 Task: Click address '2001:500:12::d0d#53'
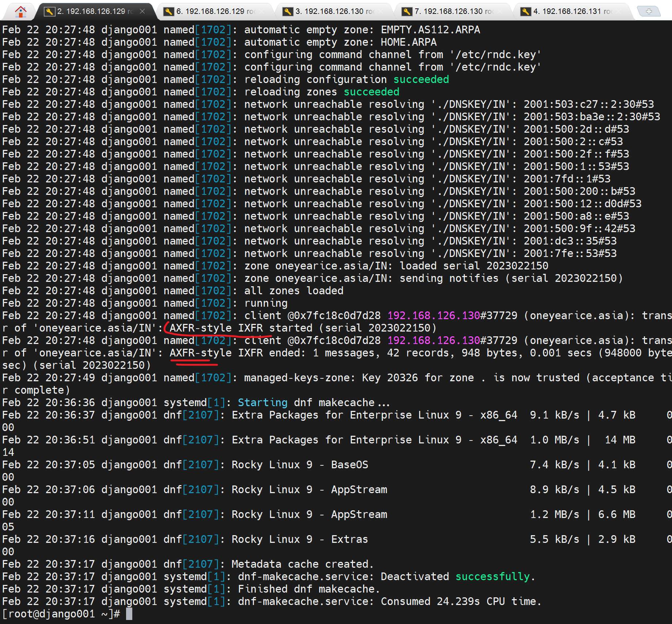(x=582, y=204)
